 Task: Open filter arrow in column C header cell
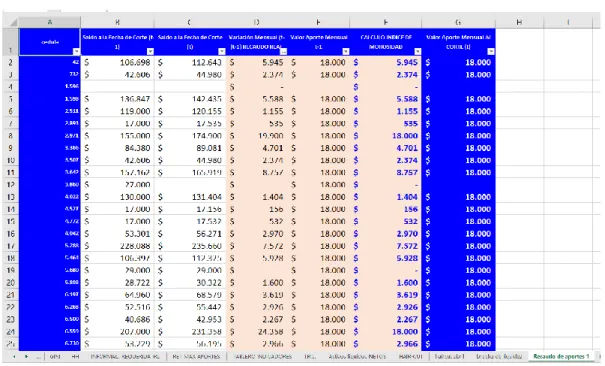[x=221, y=51]
